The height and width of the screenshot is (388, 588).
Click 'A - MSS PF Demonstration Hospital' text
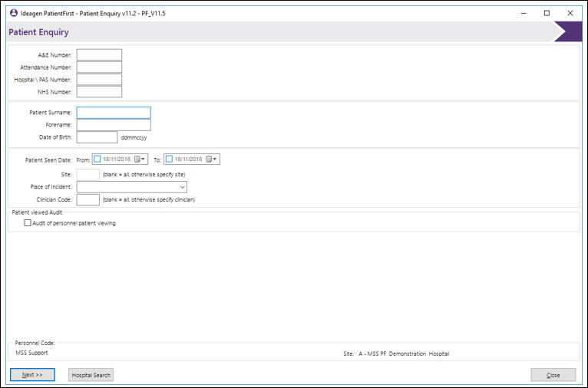[404, 353]
